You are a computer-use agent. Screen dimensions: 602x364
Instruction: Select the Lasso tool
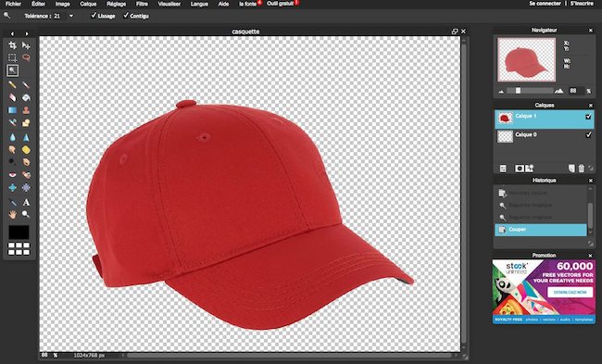[x=26, y=57]
